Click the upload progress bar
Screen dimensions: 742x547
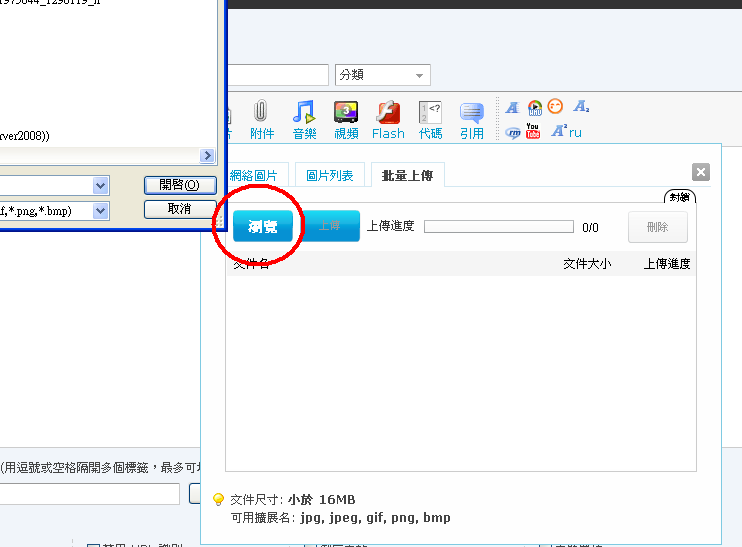[499, 227]
